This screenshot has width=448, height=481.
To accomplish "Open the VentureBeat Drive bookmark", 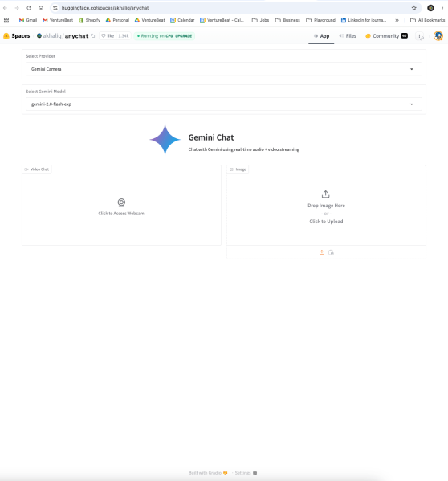I will coord(149,20).
